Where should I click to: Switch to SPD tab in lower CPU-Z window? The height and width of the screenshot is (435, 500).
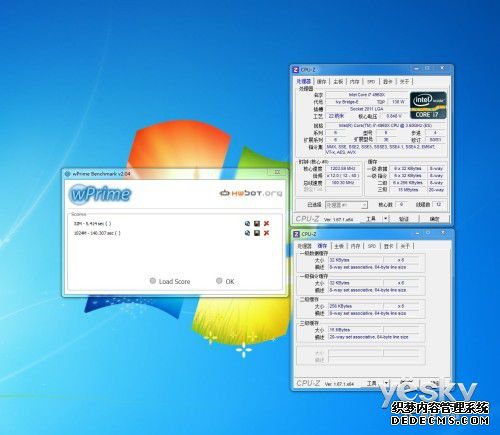point(372,246)
